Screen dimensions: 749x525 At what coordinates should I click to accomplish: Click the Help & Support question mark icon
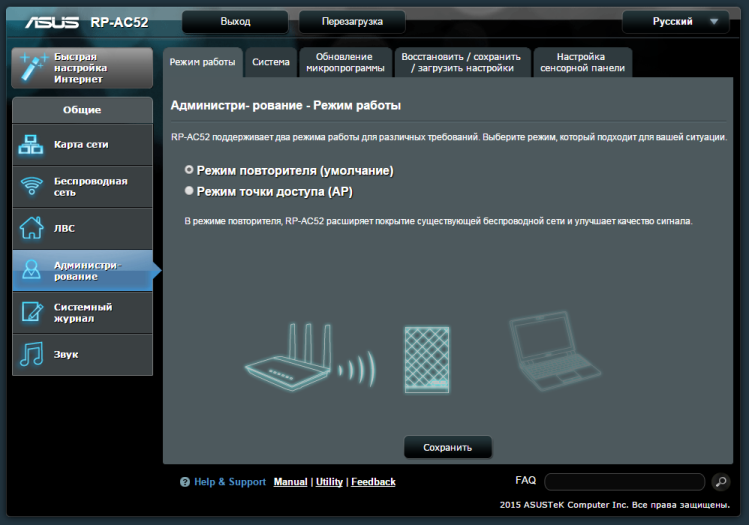pos(185,482)
